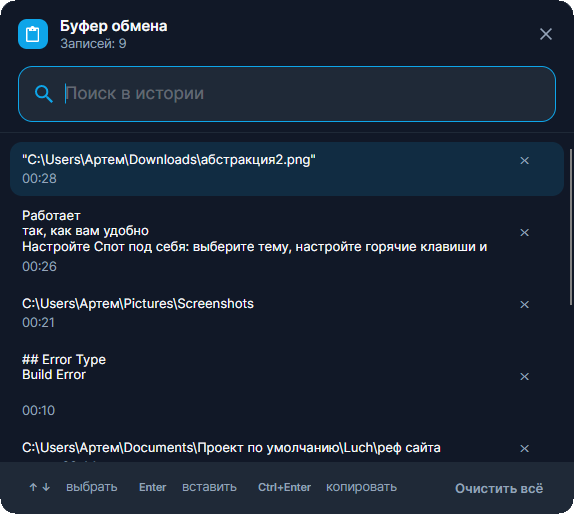Delete the Luch\реф сайта path entry
The image size is (574, 514).
[524, 448]
